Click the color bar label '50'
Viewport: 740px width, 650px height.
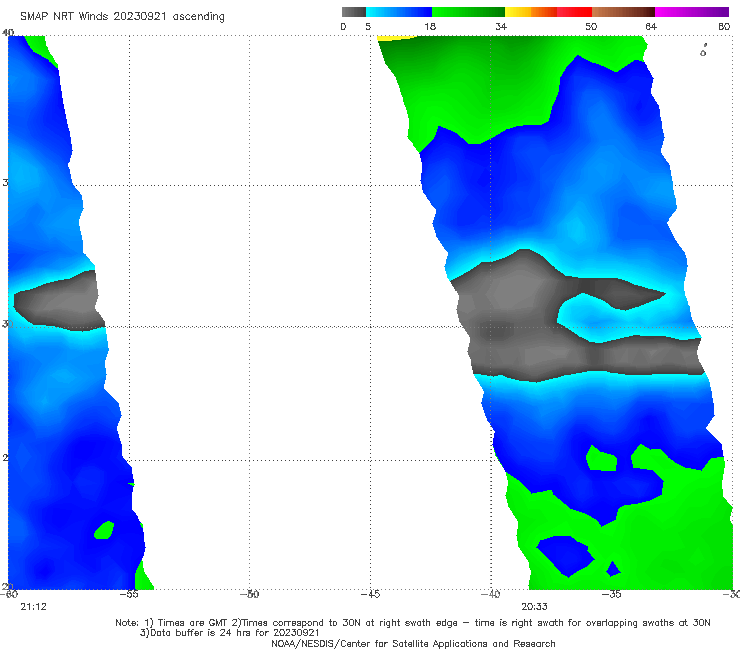591,27
